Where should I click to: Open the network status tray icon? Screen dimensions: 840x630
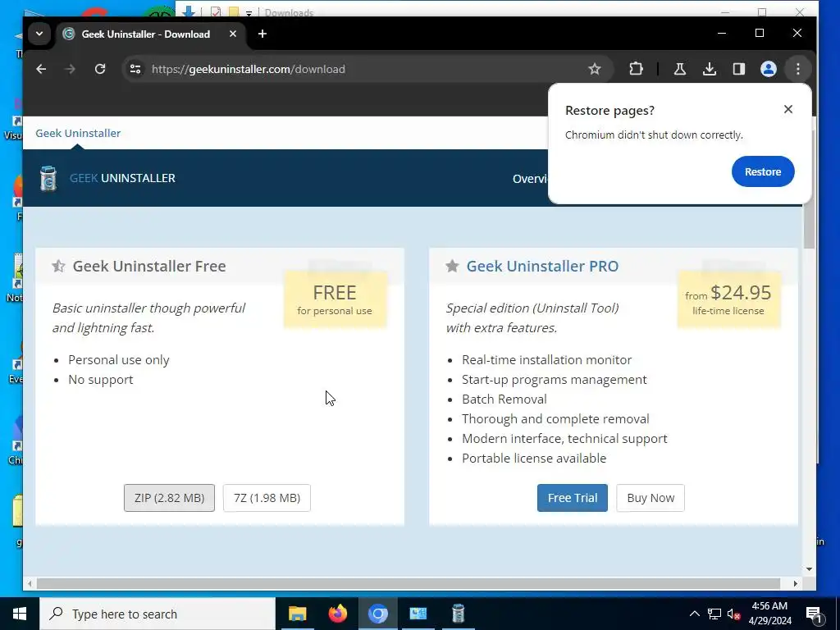click(x=714, y=614)
